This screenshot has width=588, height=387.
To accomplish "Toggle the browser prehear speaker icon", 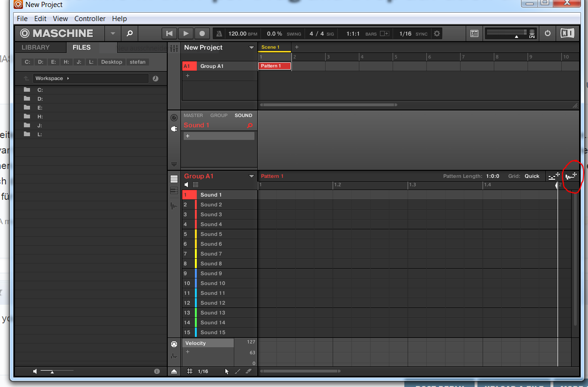I will [35, 371].
